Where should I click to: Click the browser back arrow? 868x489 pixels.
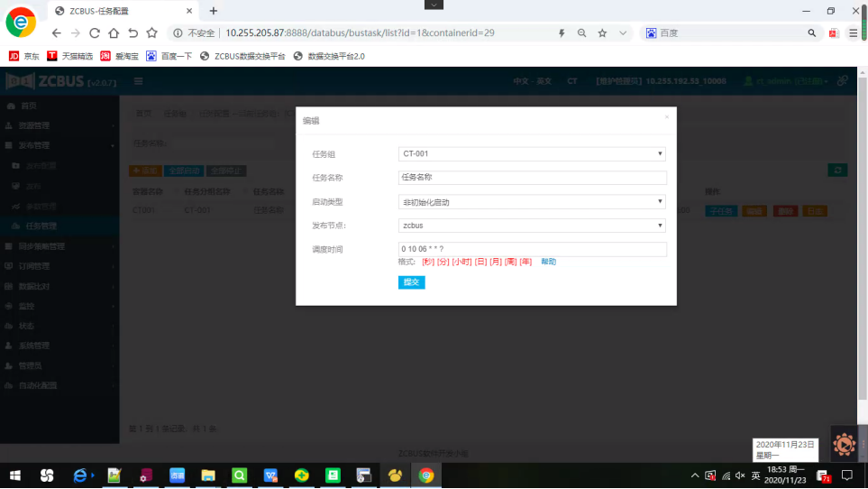[x=56, y=33]
